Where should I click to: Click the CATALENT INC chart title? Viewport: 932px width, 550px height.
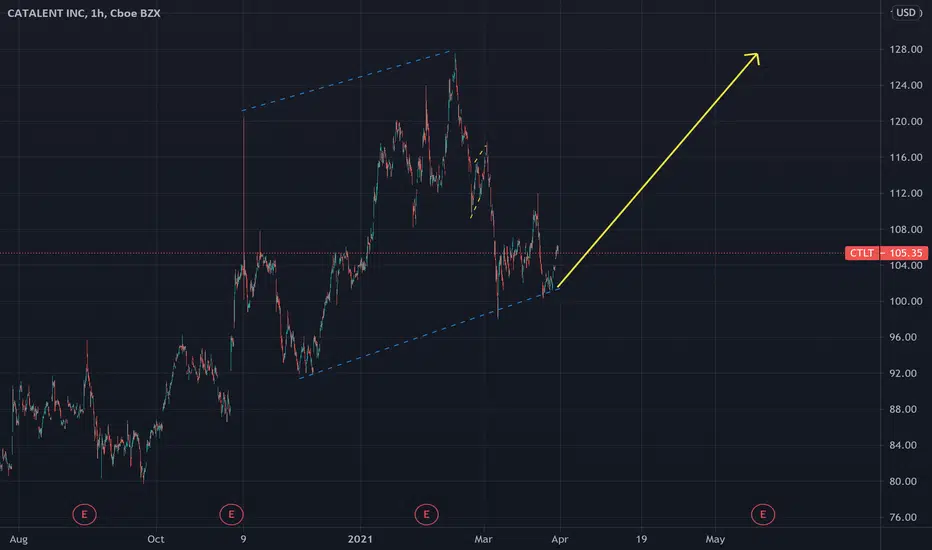tap(84, 13)
